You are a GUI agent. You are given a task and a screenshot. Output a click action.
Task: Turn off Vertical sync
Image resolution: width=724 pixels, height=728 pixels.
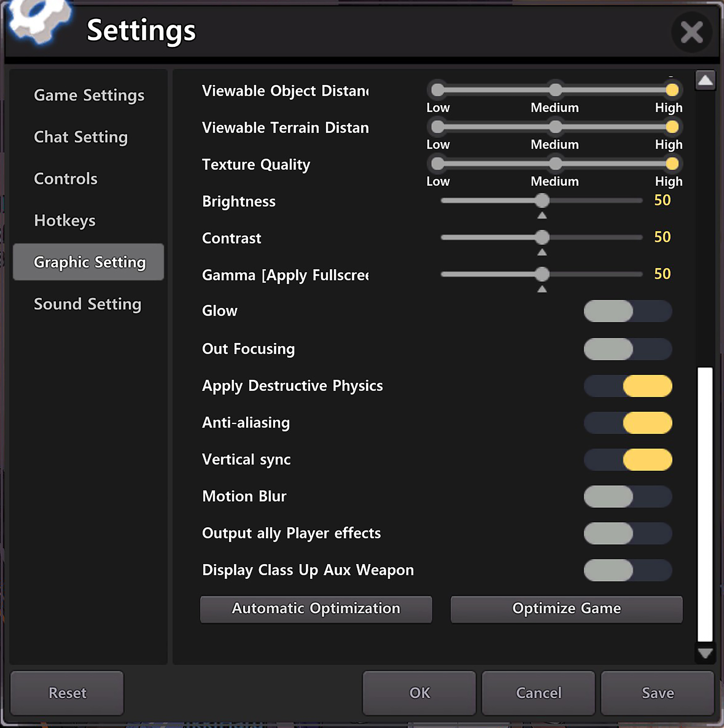[x=628, y=460]
